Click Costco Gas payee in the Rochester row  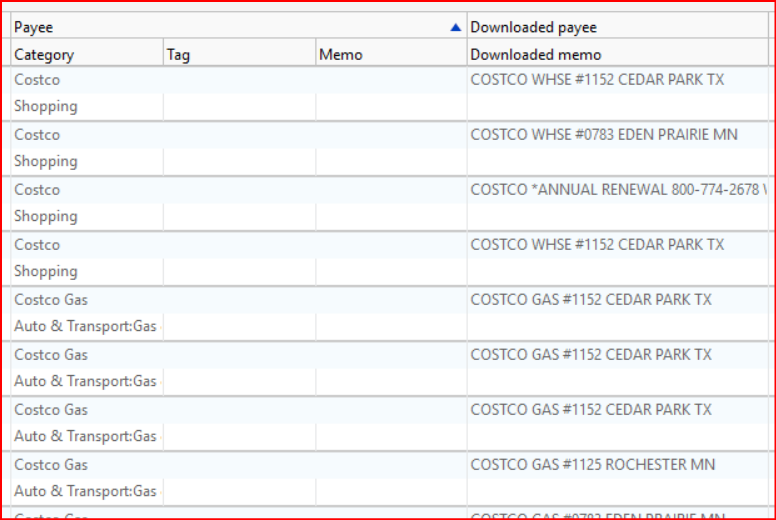tap(51, 465)
